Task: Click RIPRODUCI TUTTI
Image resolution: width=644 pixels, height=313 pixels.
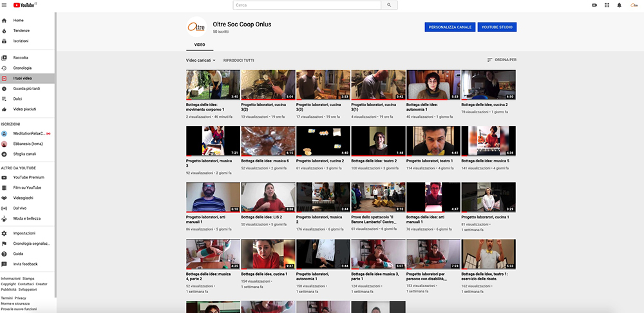Action: point(239,61)
